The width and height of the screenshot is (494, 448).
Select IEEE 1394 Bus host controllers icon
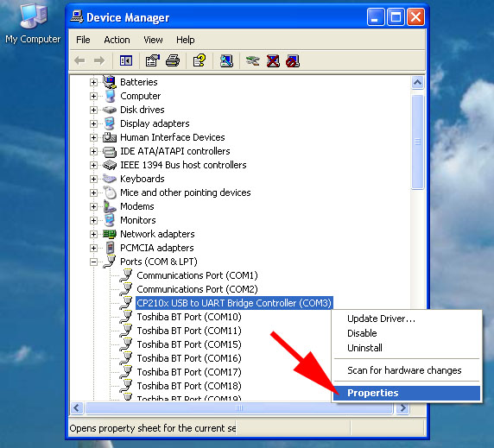110,165
